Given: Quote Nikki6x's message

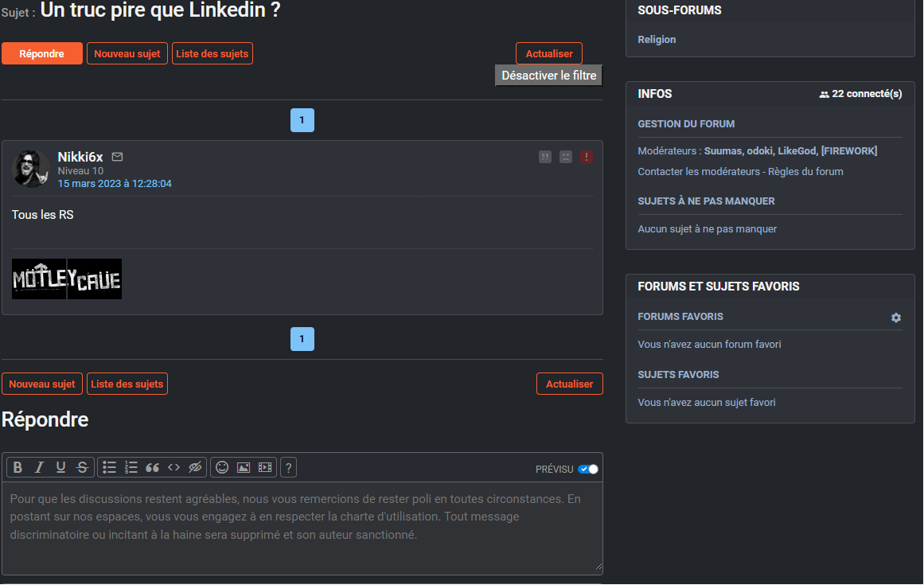Looking at the screenshot, I should pyautogui.click(x=545, y=157).
